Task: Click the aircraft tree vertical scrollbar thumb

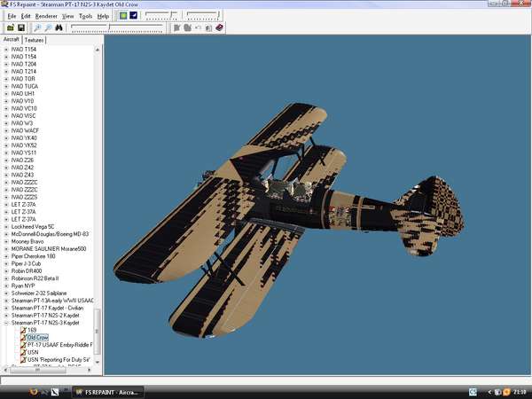Action: point(97,332)
